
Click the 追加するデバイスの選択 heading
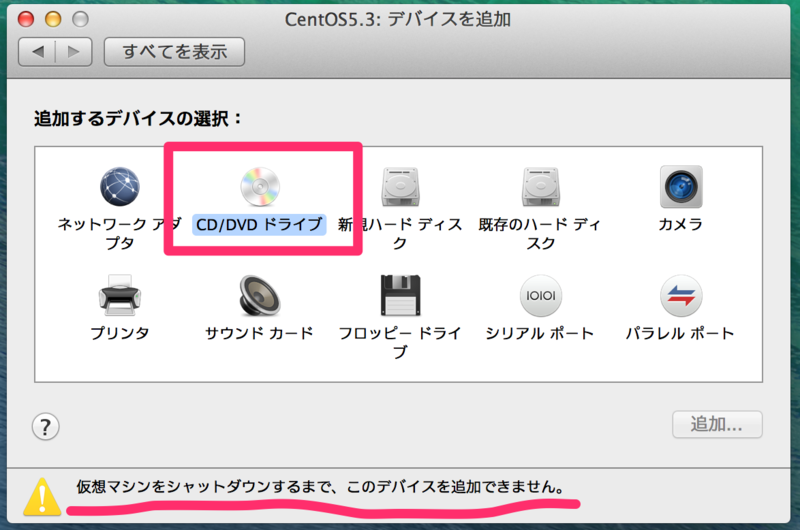138,118
